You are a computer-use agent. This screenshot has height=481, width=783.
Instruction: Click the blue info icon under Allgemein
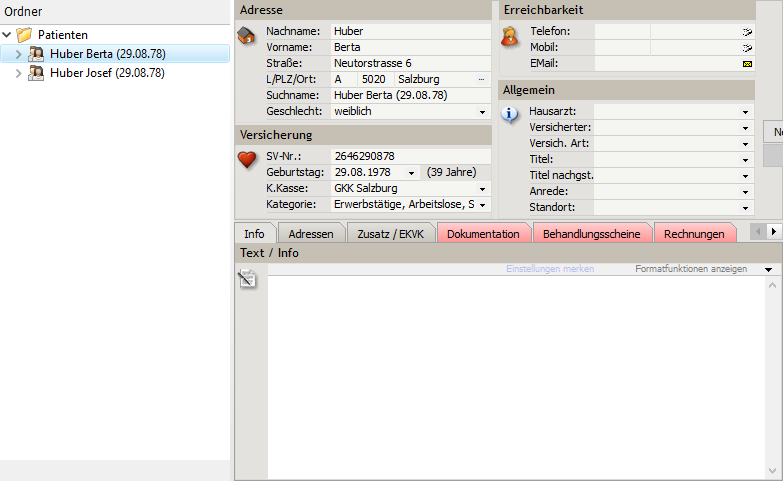pos(510,114)
